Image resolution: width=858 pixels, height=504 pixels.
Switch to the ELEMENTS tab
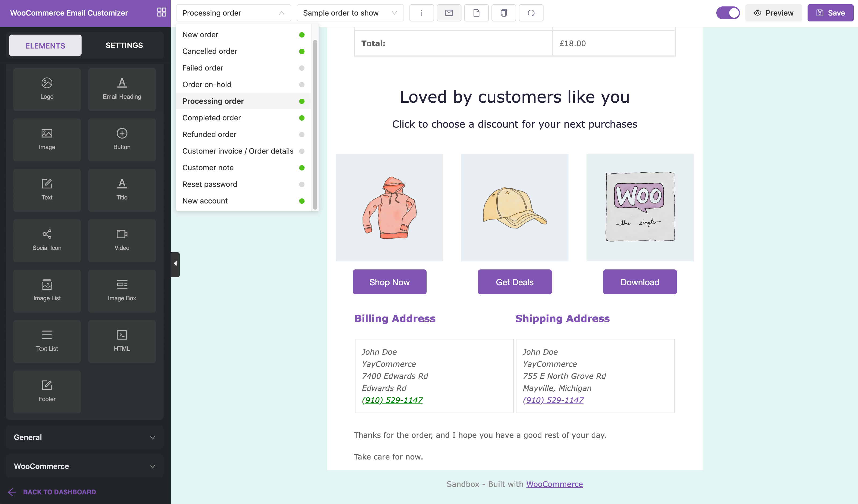(x=45, y=45)
